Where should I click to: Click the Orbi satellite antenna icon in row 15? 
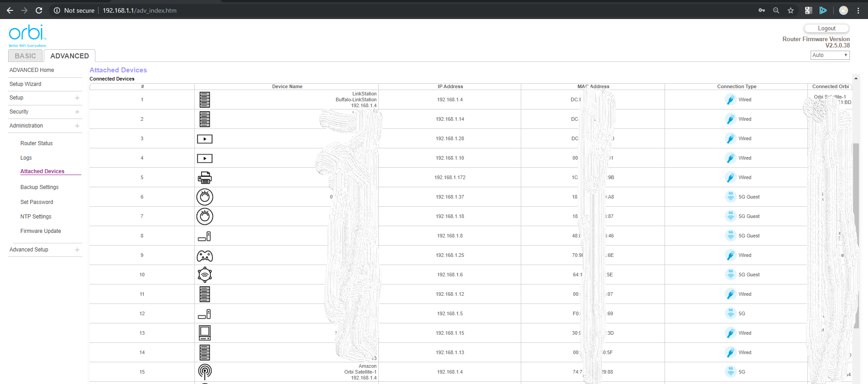(x=205, y=372)
